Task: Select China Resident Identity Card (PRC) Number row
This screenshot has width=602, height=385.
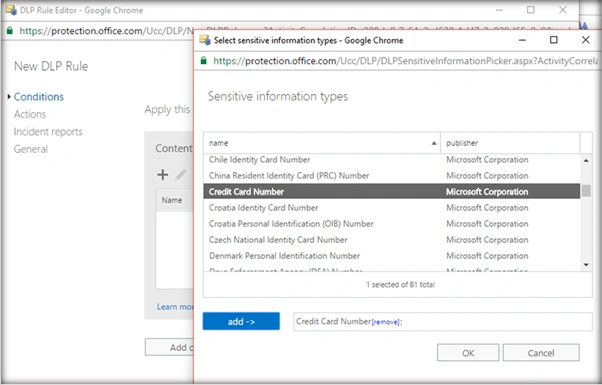Action: [392, 176]
